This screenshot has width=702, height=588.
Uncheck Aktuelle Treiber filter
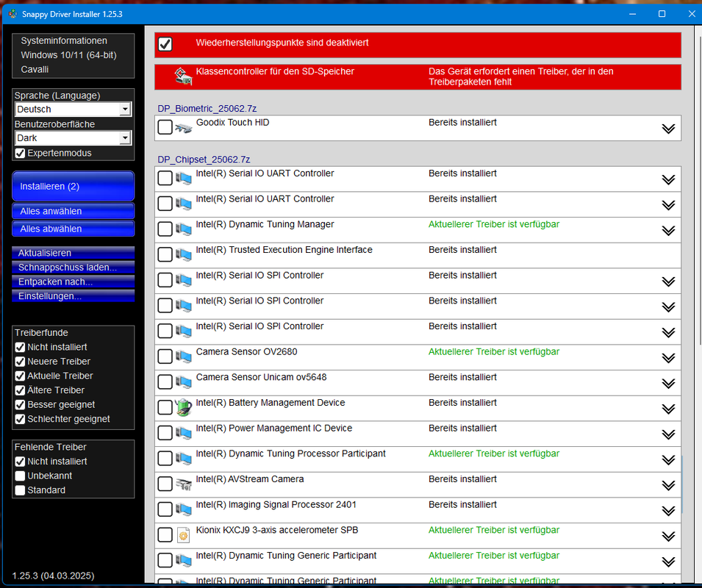click(20, 376)
